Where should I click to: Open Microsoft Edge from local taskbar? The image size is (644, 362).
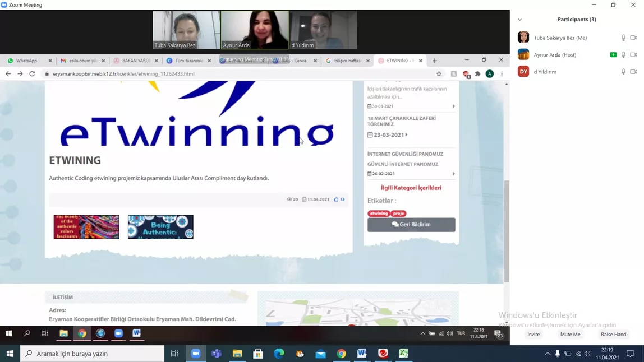tap(279, 354)
